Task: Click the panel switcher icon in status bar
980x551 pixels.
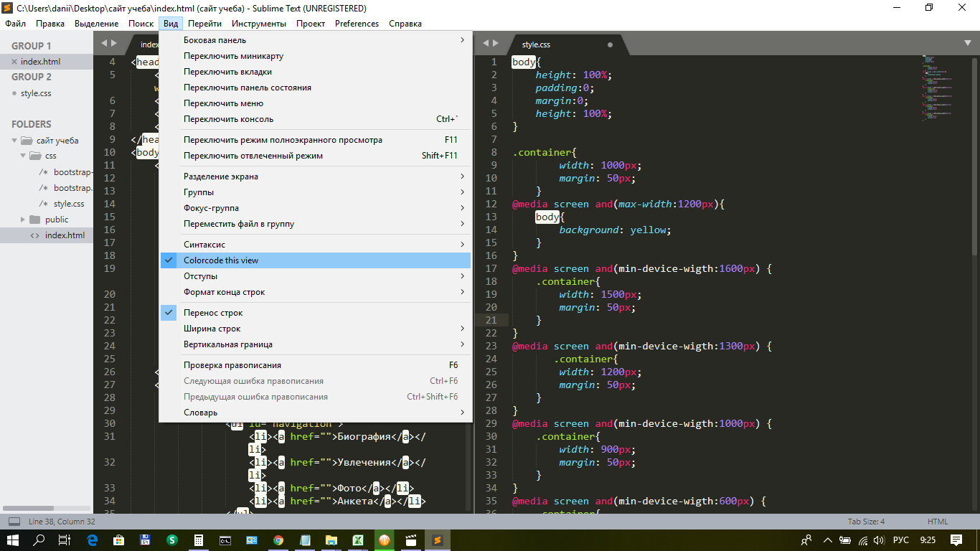Action: (x=14, y=522)
